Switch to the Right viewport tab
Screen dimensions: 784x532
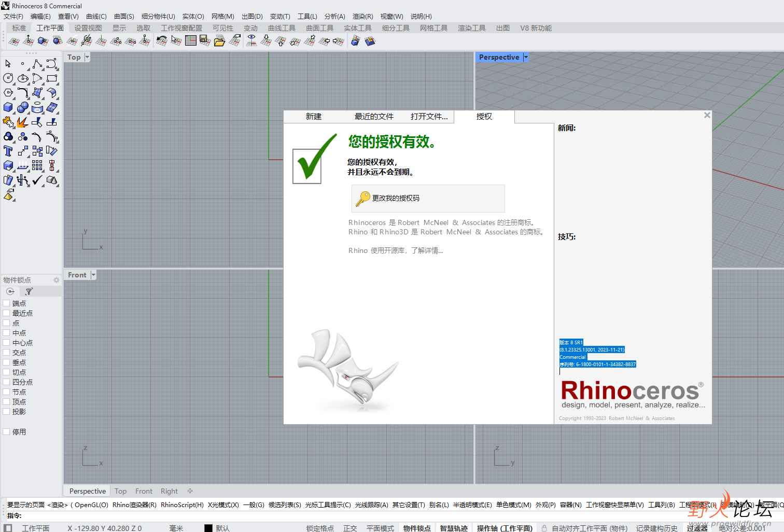pyautogui.click(x=169, y=491)
